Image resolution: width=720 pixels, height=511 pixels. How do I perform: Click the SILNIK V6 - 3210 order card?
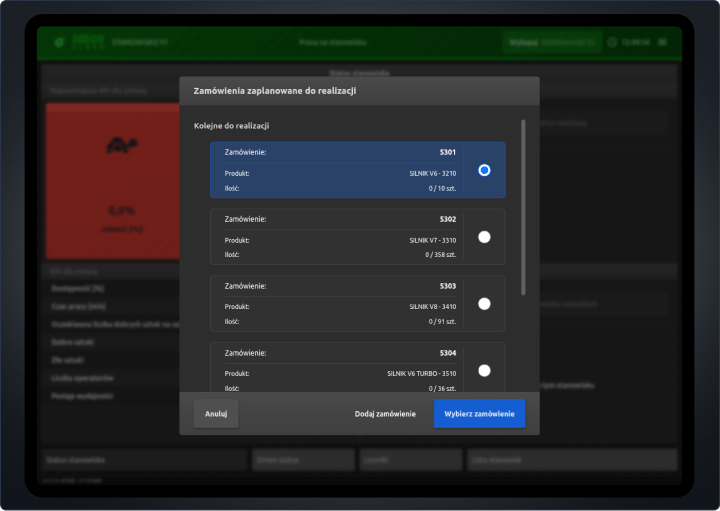(x=340, y=170)
